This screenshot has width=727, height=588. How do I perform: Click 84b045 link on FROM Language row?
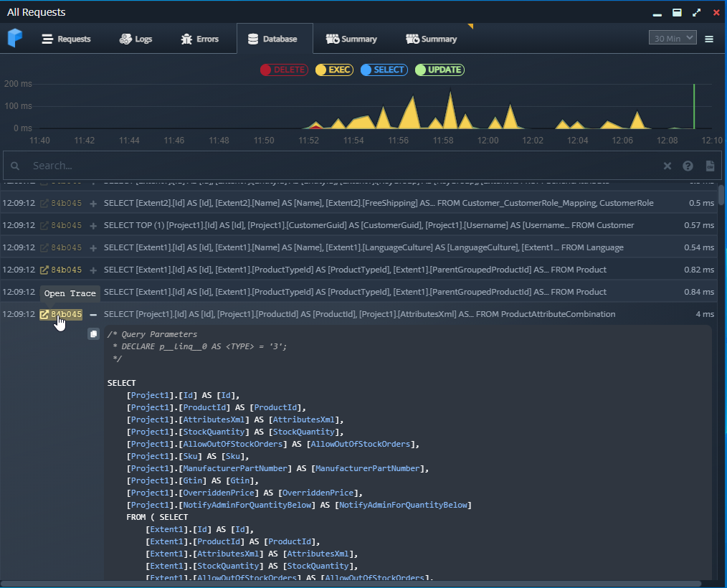tap(66, 247)
